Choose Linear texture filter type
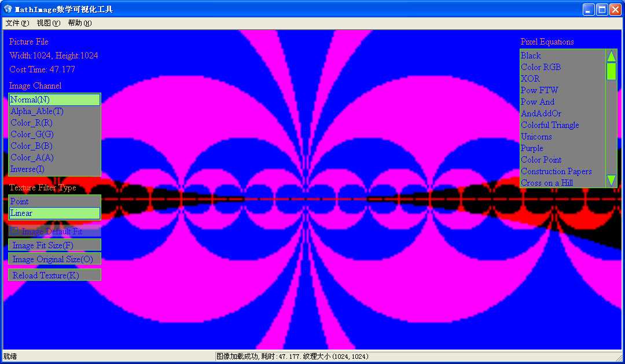 coord(54,213)
